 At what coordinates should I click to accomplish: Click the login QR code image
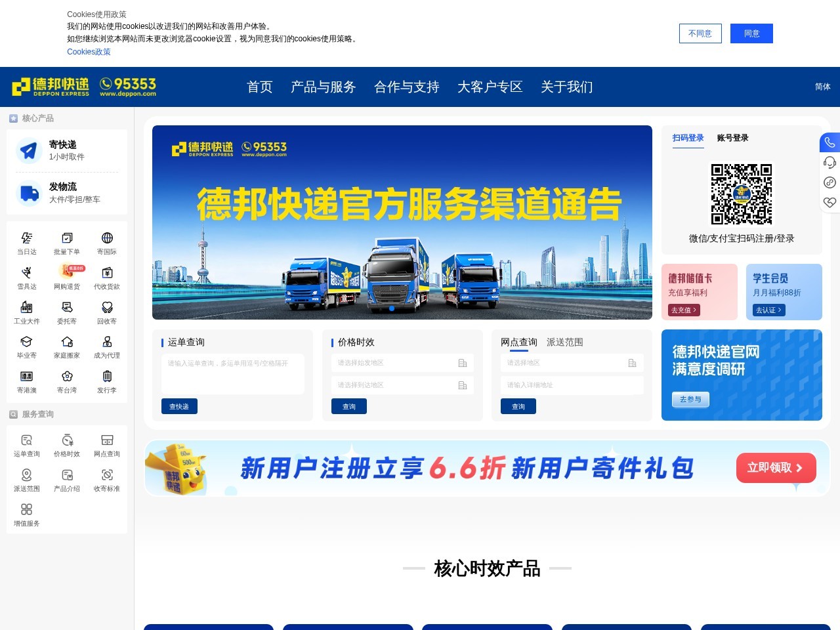click(x=742, y=194)
